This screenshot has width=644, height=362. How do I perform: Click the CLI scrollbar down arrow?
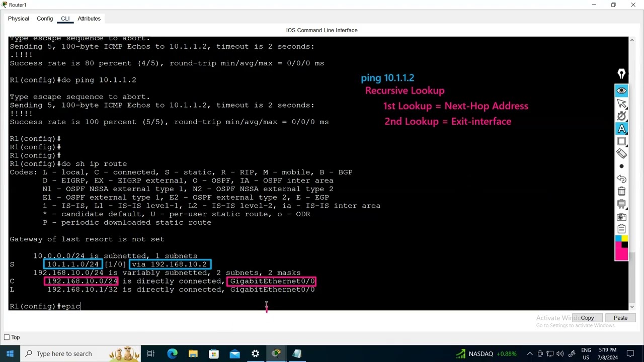coord(632,307)
